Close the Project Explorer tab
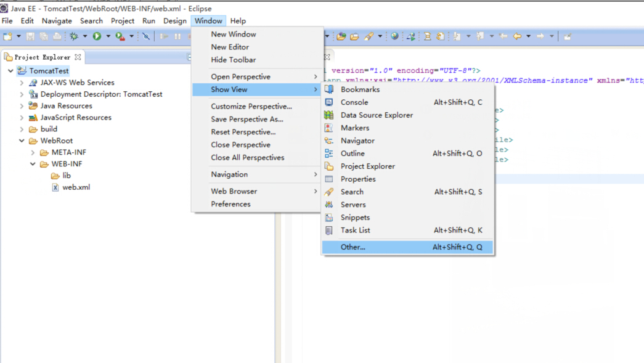This screenshot has width=644, height=363. tap(78, 57)
